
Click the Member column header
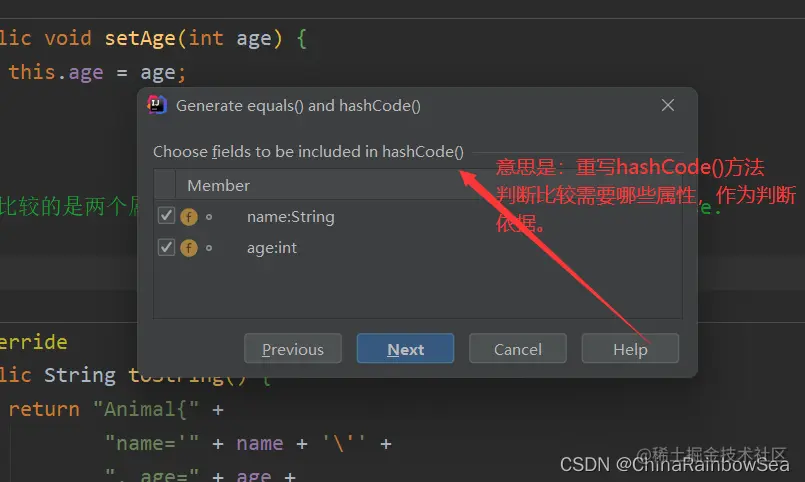(218, 185)
